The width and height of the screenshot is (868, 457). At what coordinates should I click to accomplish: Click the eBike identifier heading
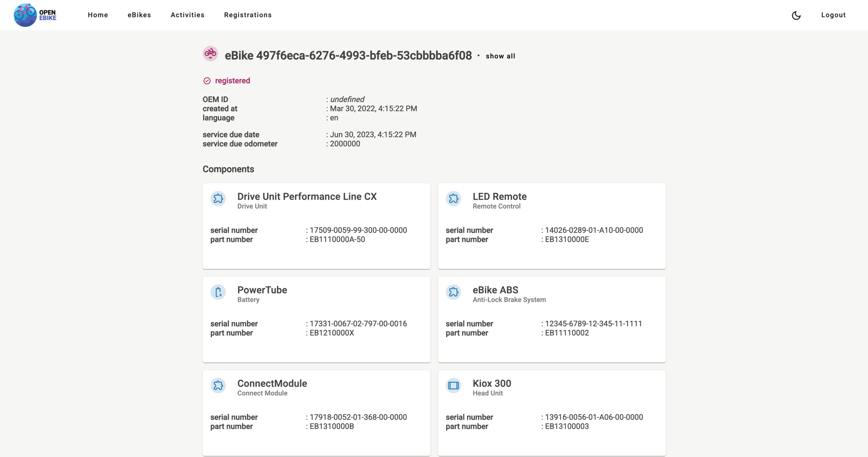pos(348,55)
